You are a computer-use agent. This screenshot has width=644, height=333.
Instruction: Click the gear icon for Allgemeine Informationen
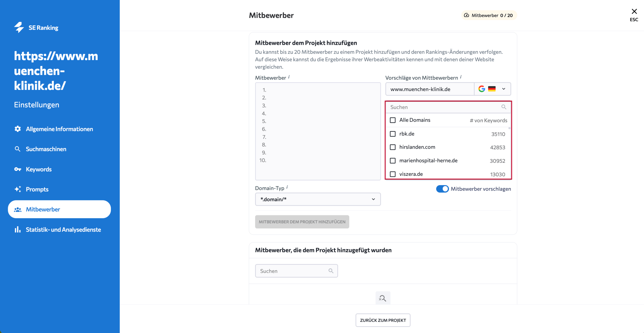[x=18, y=129]
